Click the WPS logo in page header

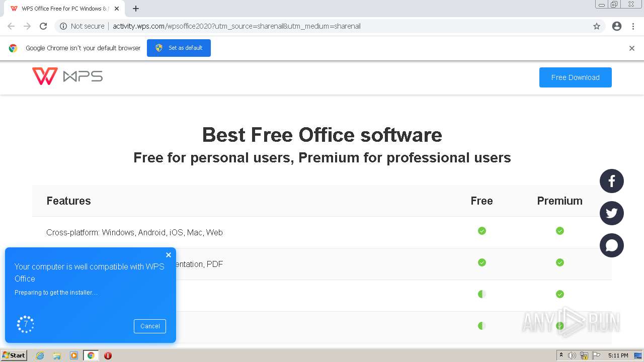67,76
